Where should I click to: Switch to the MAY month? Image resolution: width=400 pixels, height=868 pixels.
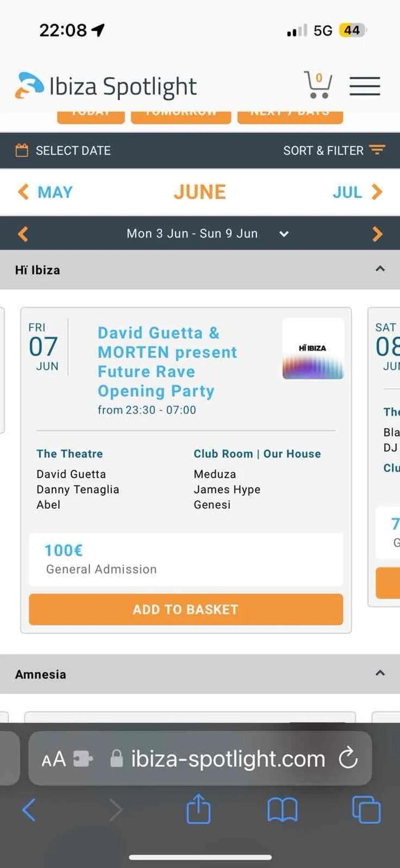[46, 192]
